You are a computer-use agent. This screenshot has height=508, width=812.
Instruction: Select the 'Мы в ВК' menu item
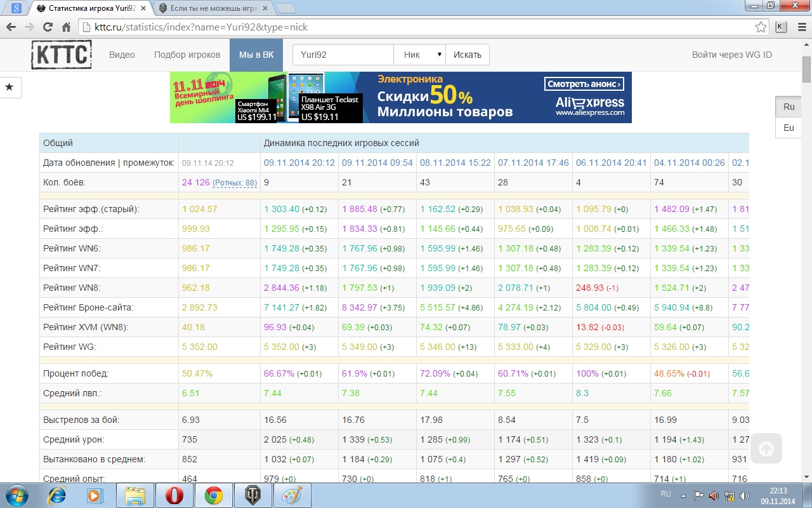pos(256,55)
